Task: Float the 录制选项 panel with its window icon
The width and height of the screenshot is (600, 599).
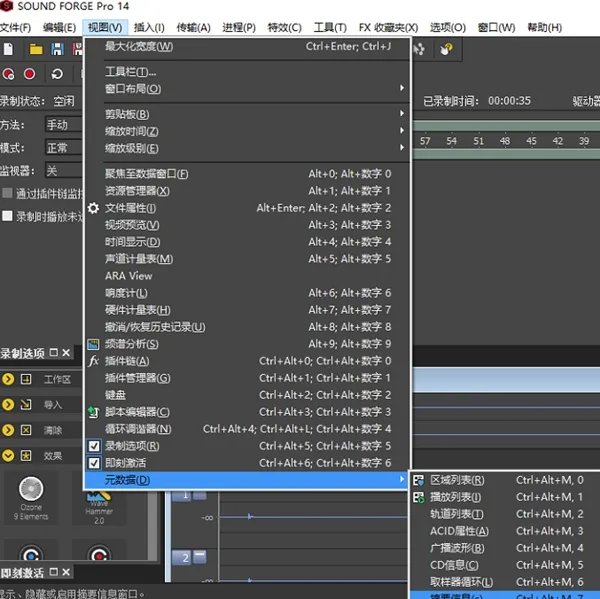Action: pos(54,352)
